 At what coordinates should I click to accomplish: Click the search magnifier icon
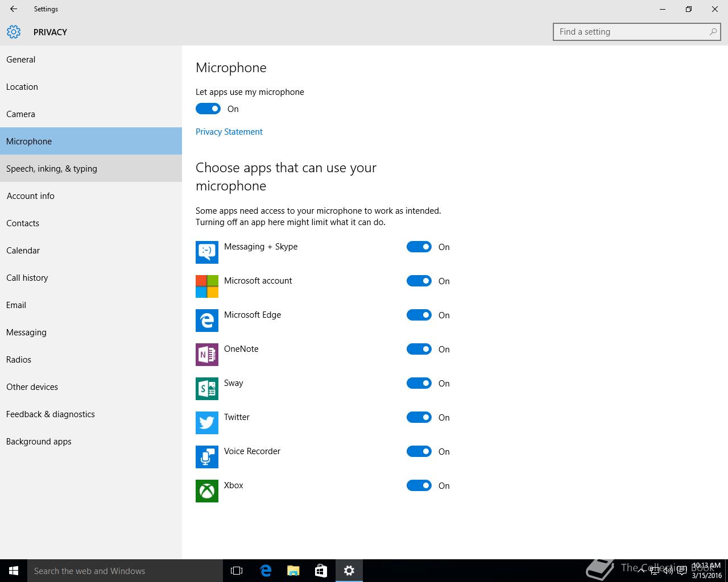tap(713, 32)
